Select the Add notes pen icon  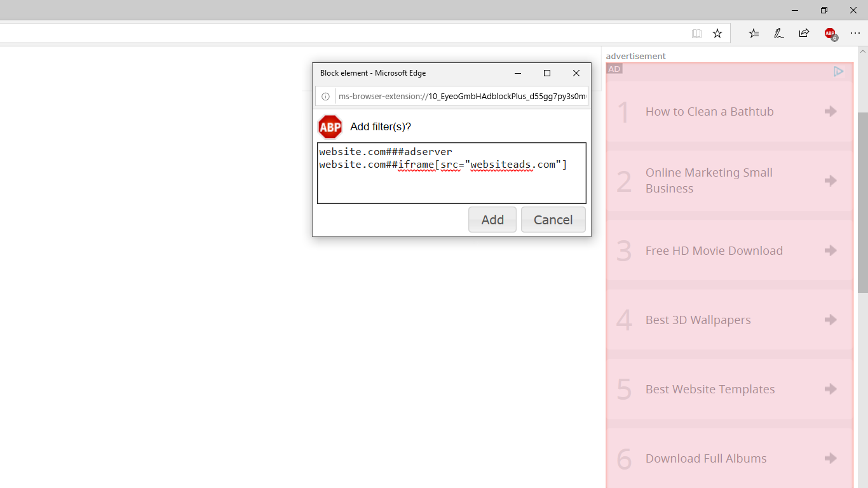778,33
